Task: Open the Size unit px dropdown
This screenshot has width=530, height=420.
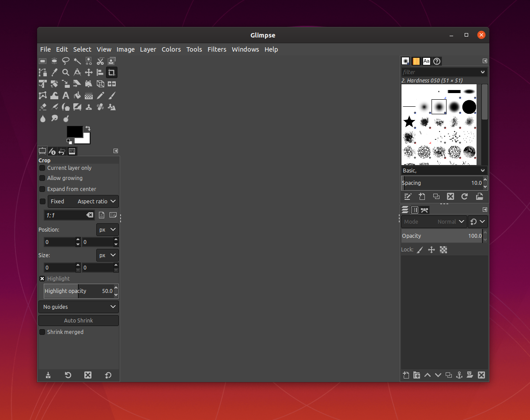Action: (107, 255)
